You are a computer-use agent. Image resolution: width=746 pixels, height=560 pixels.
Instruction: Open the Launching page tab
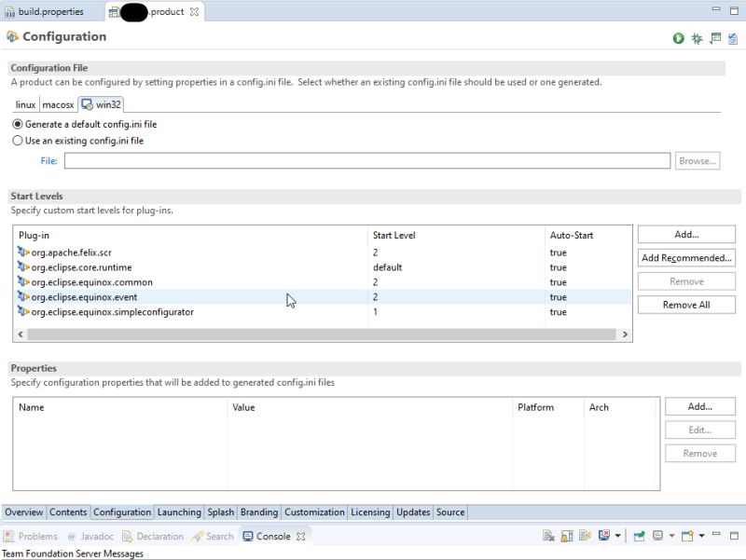pos(179,512)
